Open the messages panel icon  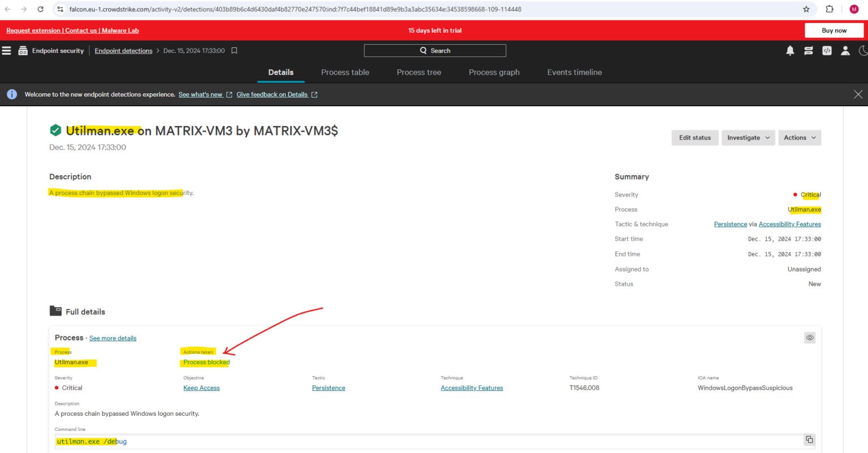tap(808, 50)
